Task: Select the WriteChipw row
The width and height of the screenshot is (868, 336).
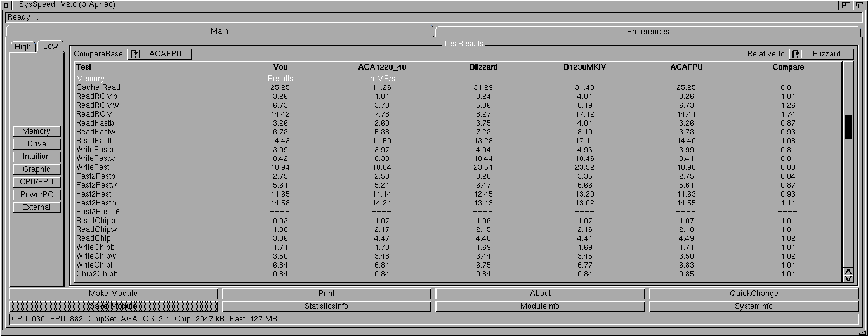Action: (458, 256)
